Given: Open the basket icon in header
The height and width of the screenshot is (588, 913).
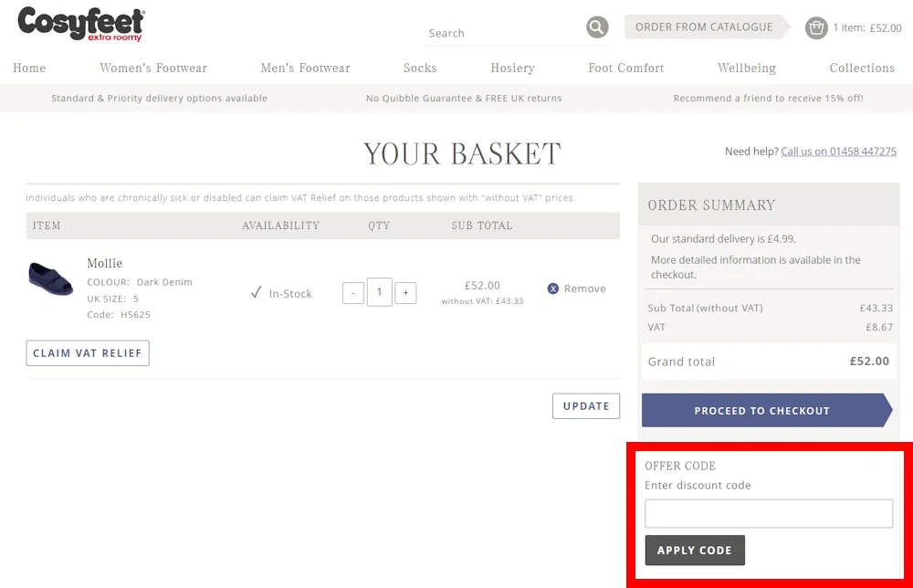Looking at the screenshot, I should tap(816, 27).
